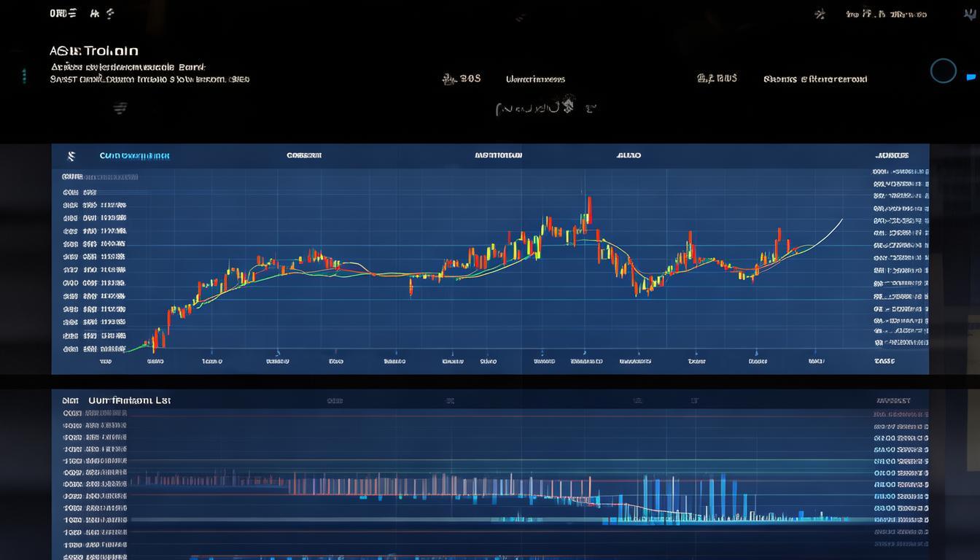Click the small icon left of the '80S' value
The width and height of the screenshot is (980, 560).
click(448, 79)
